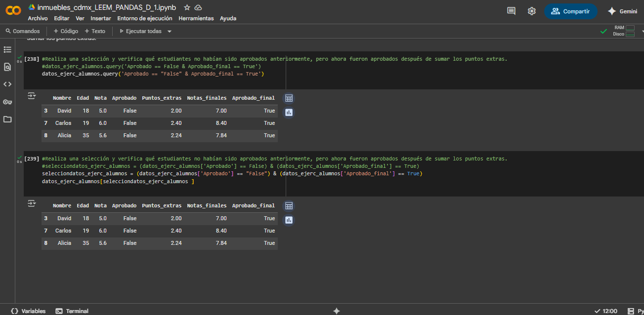644x315 pixels.
Task: Open the Variables panel
Action: (x=28, y=311)
